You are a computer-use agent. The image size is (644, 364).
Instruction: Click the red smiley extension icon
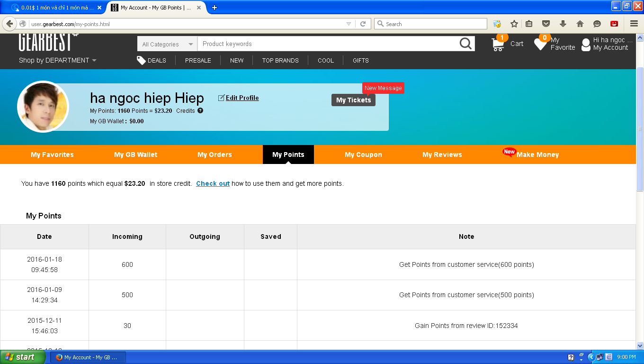coord(614,24)
